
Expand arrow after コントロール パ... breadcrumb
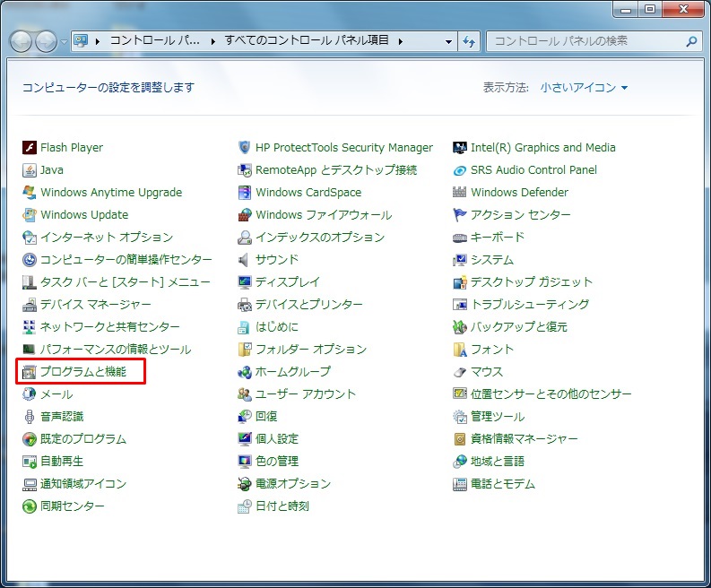212,41
